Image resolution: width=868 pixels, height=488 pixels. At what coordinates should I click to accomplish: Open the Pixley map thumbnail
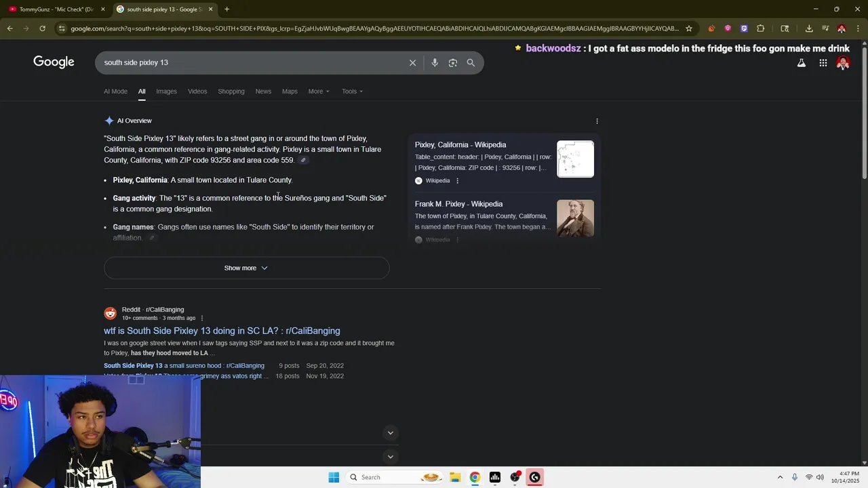click(575, 159)
